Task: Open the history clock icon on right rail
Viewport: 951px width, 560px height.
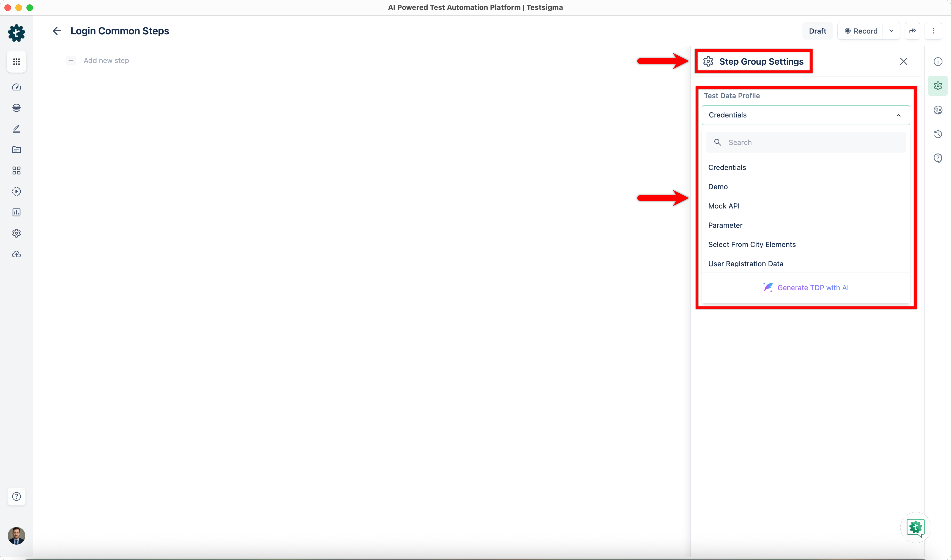Action: point(938,134)
